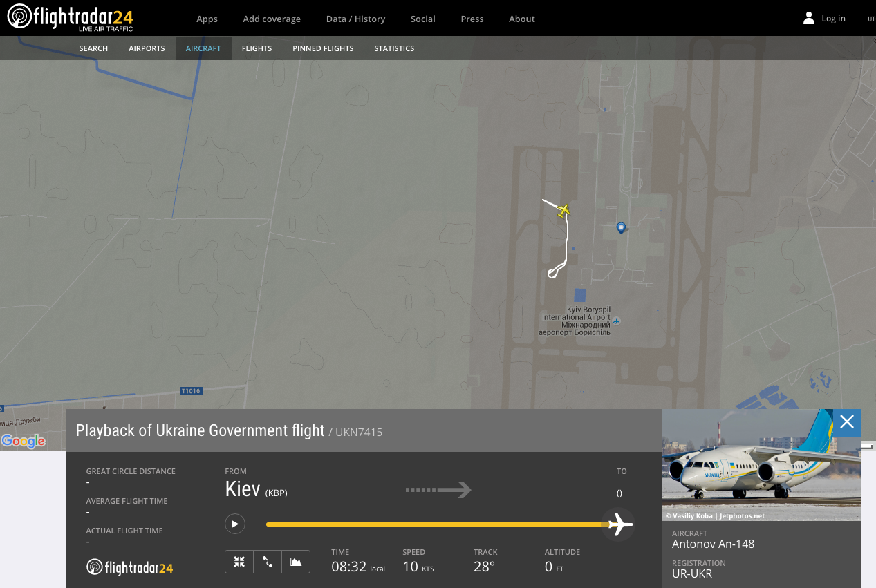The image size is (876, 588).
Task: Click the yellow aircraft icon on map
Action: coord(564,209)
